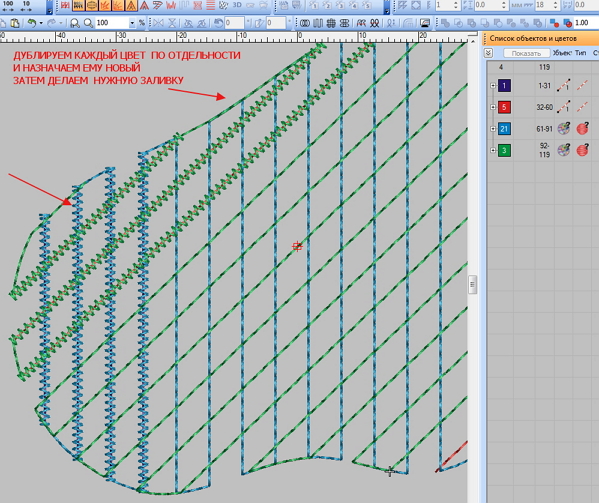
Task: Click the AR lettering tool icon
Action: pyautogui.click(x=361, y=23)
